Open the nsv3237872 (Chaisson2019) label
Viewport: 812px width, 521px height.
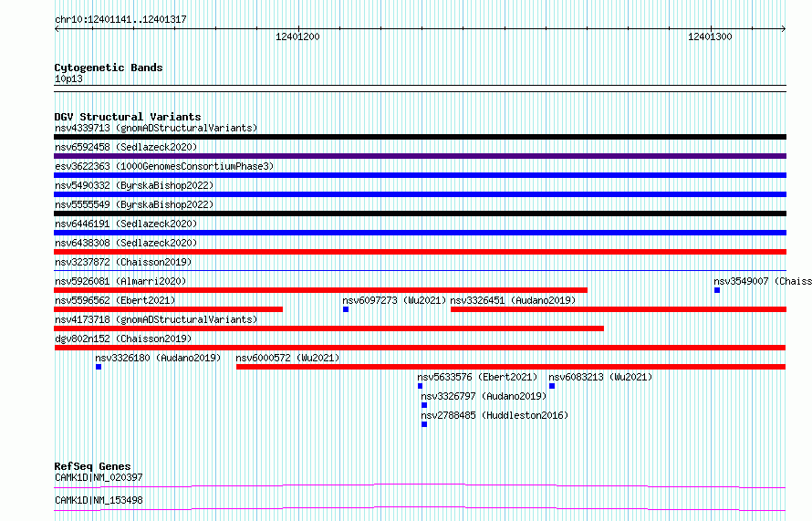[x=123, y=262]
